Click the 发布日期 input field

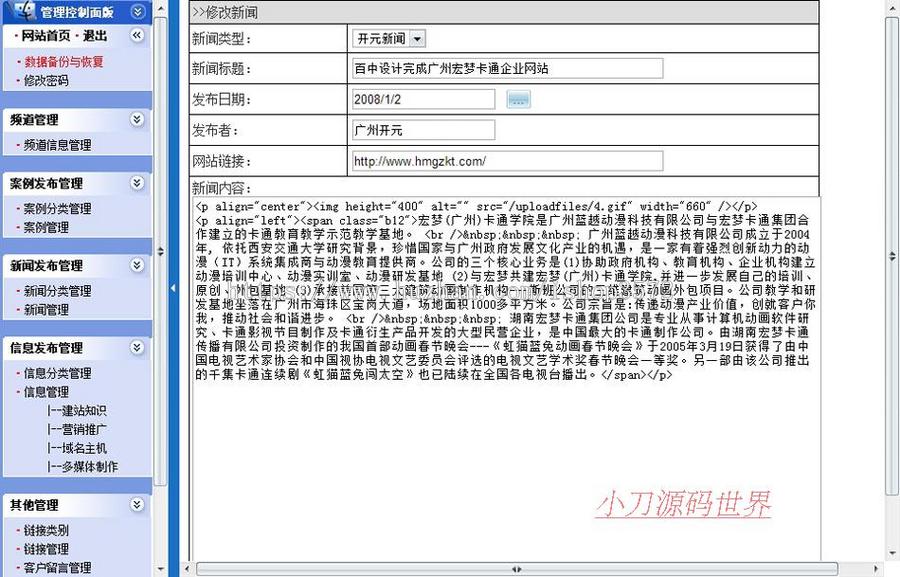[423, 99]
